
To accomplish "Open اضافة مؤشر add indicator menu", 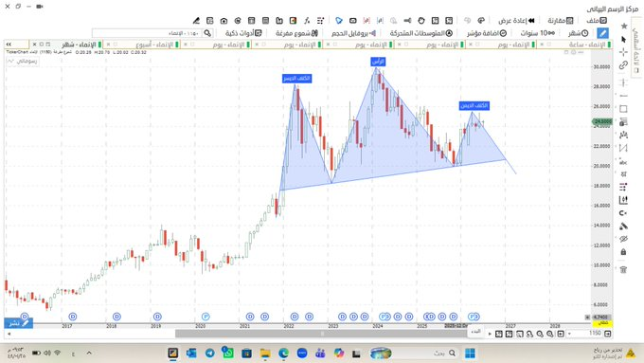I will coord(487,33).
